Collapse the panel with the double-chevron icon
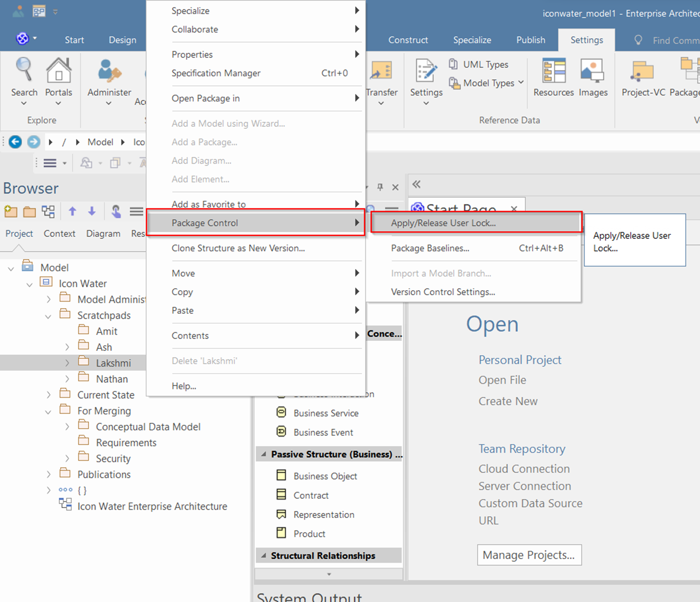Viewport: 700px width, 602px height. tap(417, 184)
